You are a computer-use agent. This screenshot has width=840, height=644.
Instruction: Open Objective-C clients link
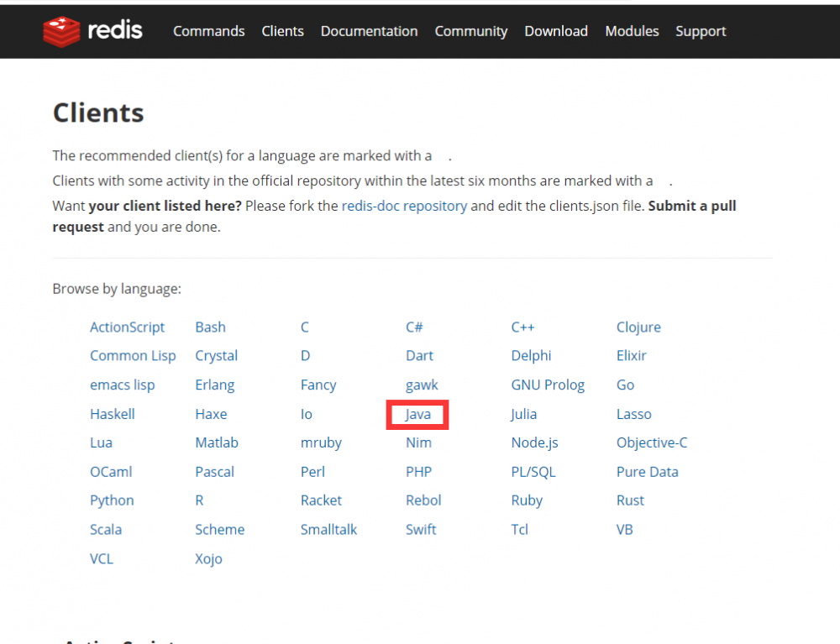pos(652,442)
